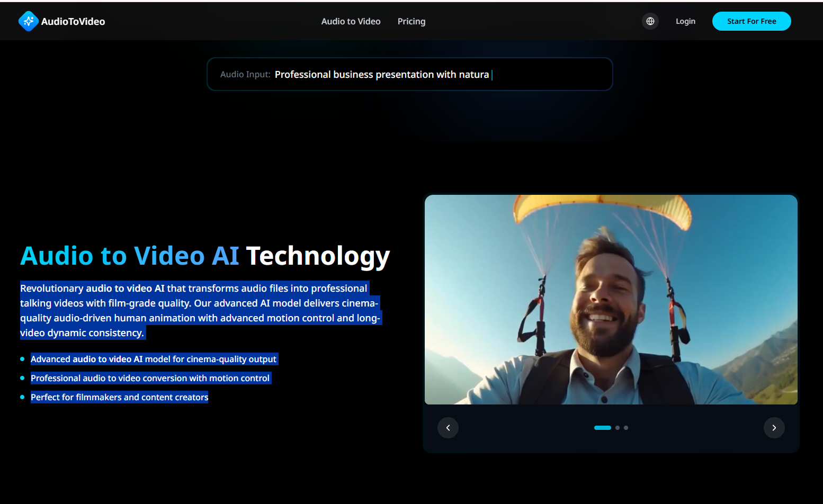Click the paragliding man video thumbnail

(611, 300)
